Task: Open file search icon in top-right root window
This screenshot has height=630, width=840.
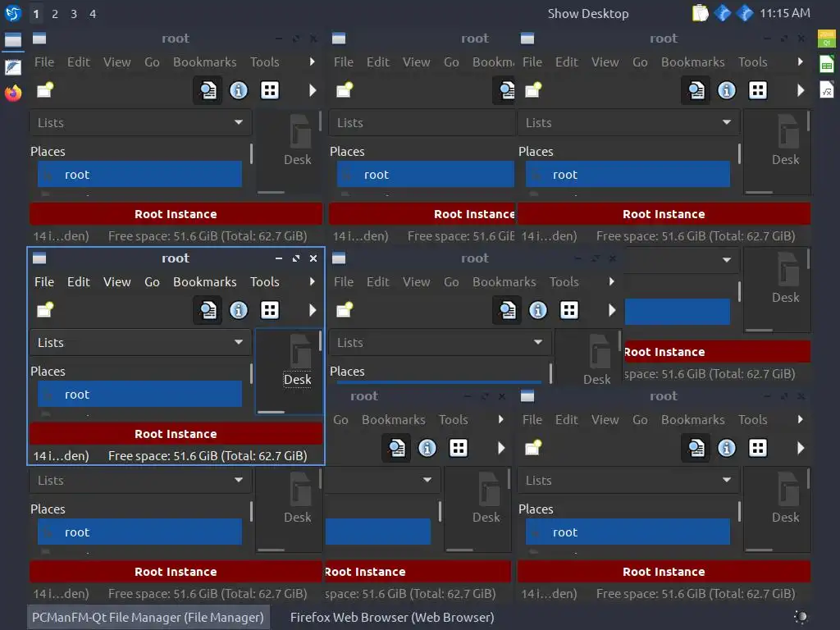Action: coord(696,90)
